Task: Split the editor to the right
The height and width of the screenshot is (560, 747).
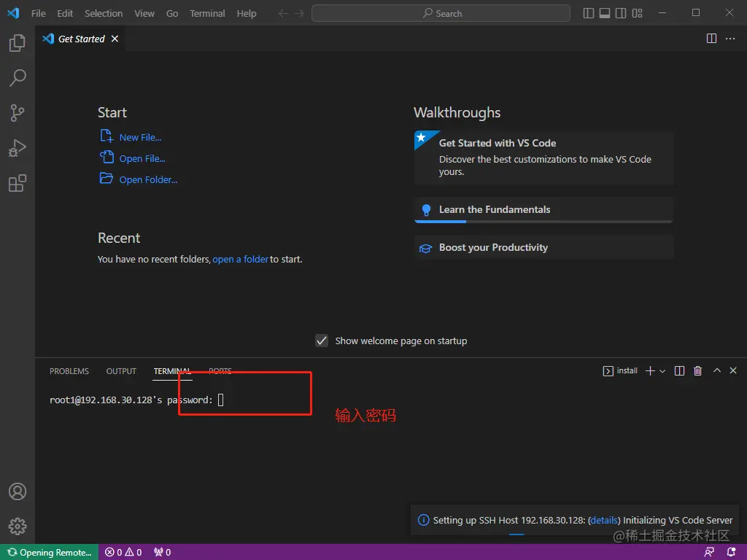Action: point(711,39)
